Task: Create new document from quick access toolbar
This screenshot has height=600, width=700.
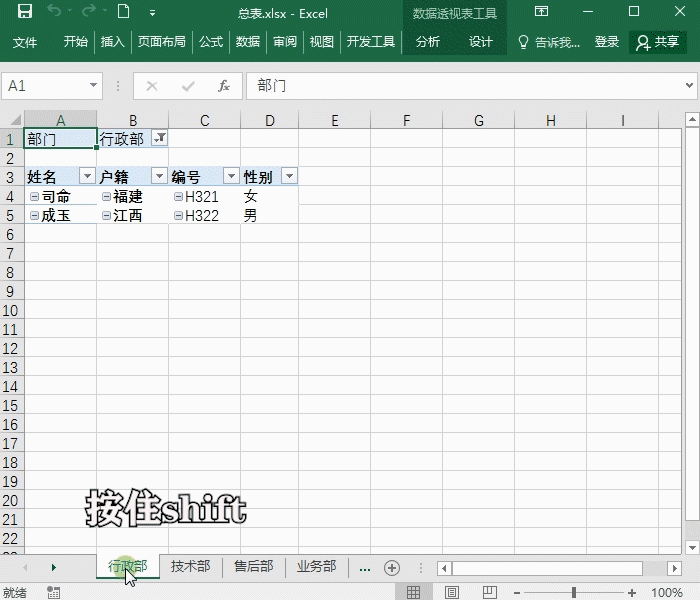Action: pos(124,11)
